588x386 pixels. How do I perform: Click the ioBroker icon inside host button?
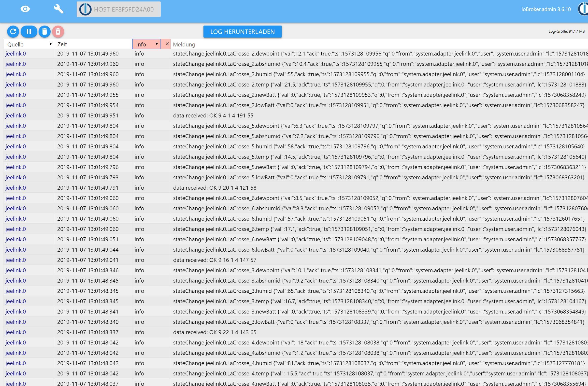pyautogui.click(x=85, y=9)
